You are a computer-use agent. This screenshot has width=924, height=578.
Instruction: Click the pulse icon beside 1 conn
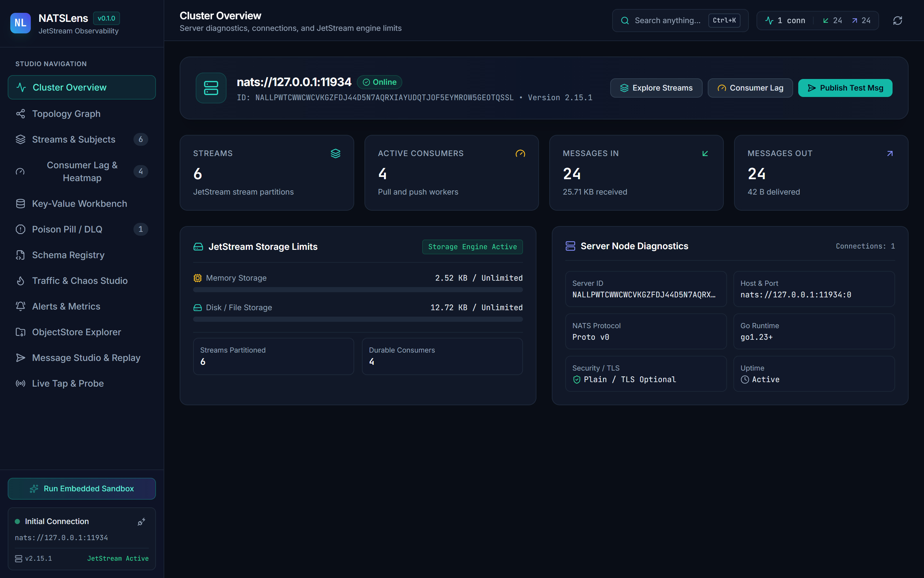pyautogui.click(x=769, y=21)
